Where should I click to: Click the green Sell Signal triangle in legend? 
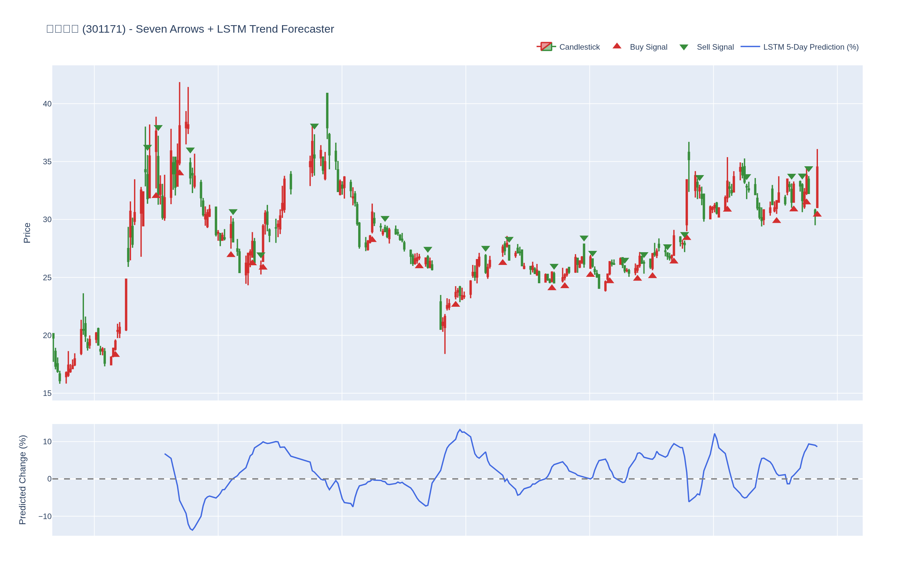(684, 47)
